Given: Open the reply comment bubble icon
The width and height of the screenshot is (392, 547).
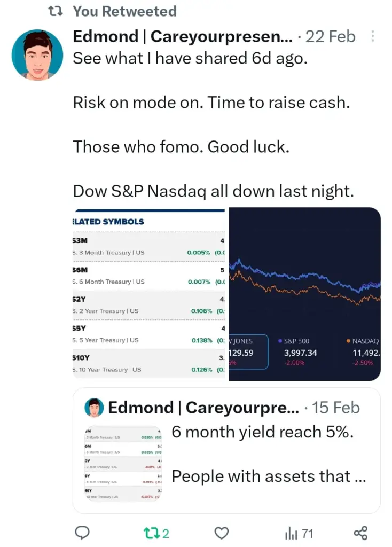Looking at the screenshot, I should coord(82,533).
